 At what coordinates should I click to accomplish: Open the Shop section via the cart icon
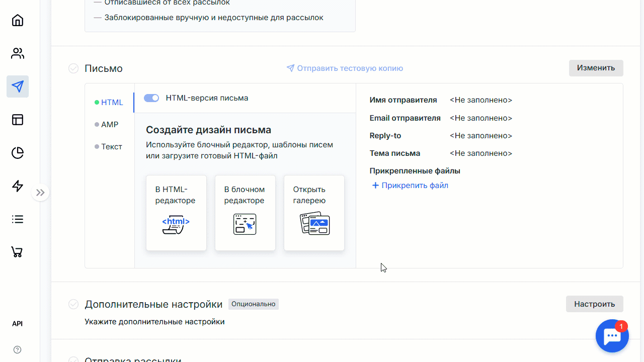click(17, 252)
